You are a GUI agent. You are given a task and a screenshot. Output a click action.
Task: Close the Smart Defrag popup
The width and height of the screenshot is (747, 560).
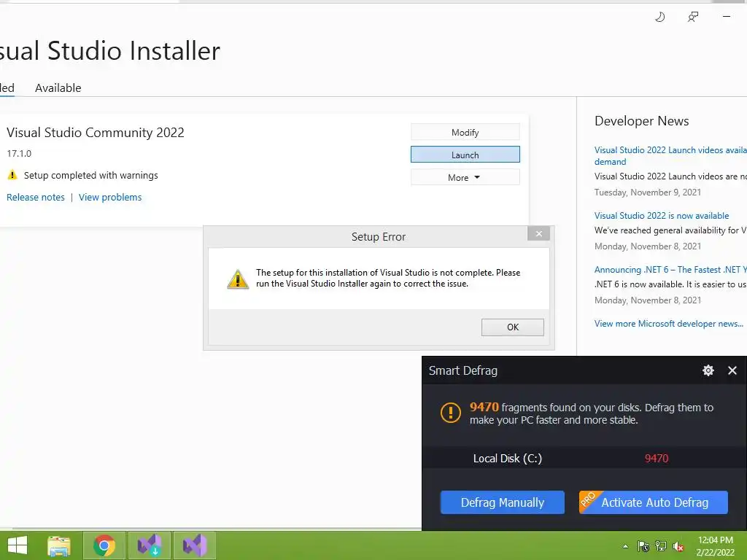tap(732, 370)
